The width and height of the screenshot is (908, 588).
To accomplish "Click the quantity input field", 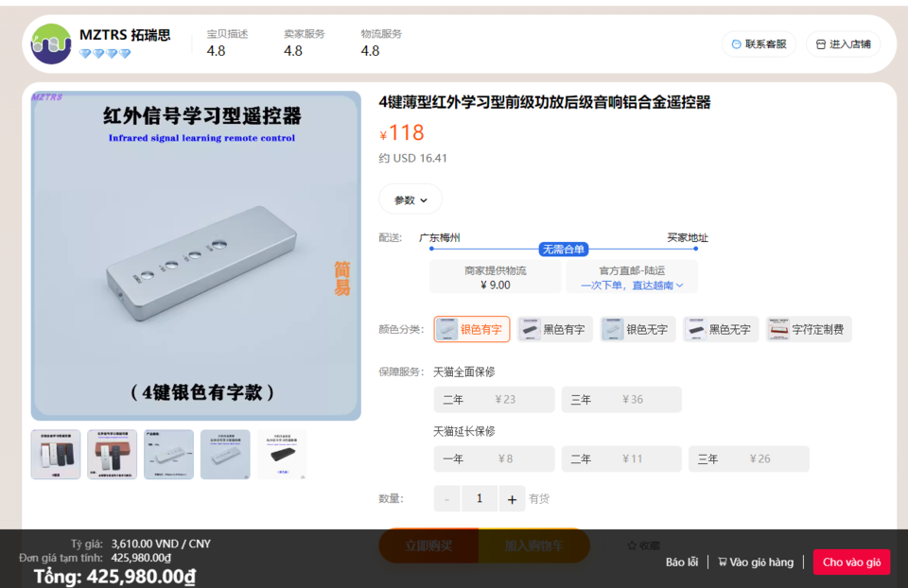I will [480, 499].
